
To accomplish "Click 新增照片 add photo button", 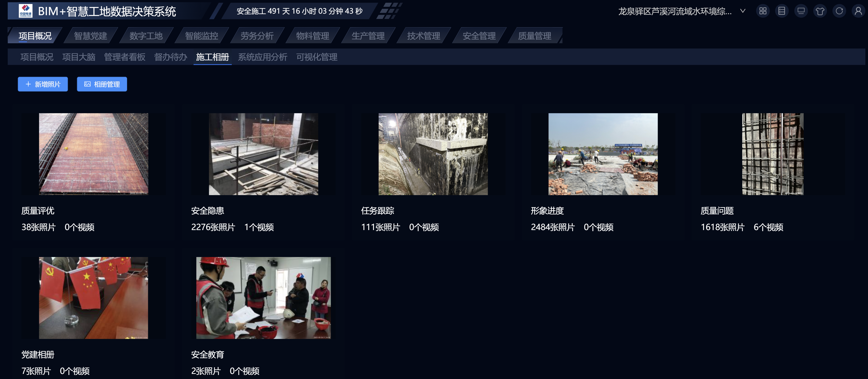I will (43, 84).
